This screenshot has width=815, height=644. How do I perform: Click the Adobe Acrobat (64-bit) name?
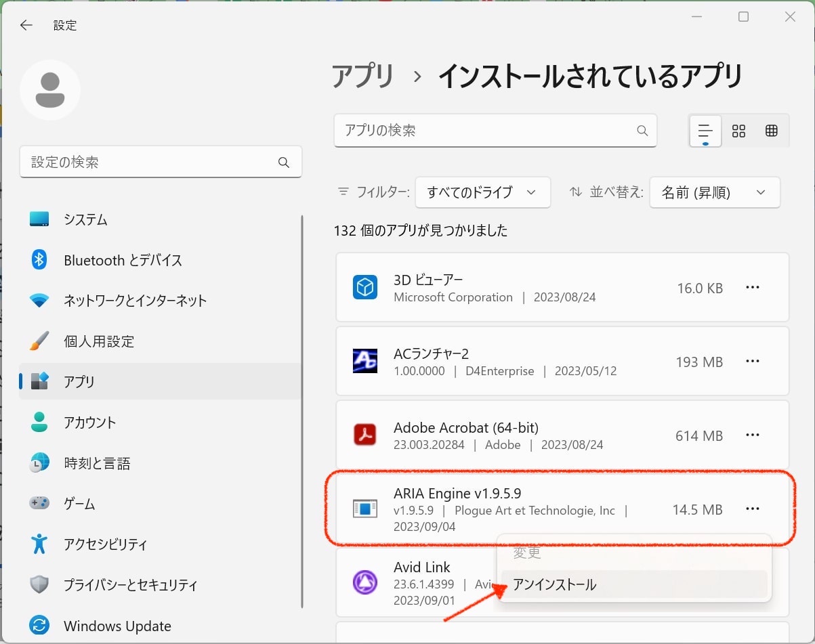click(466, 427)
